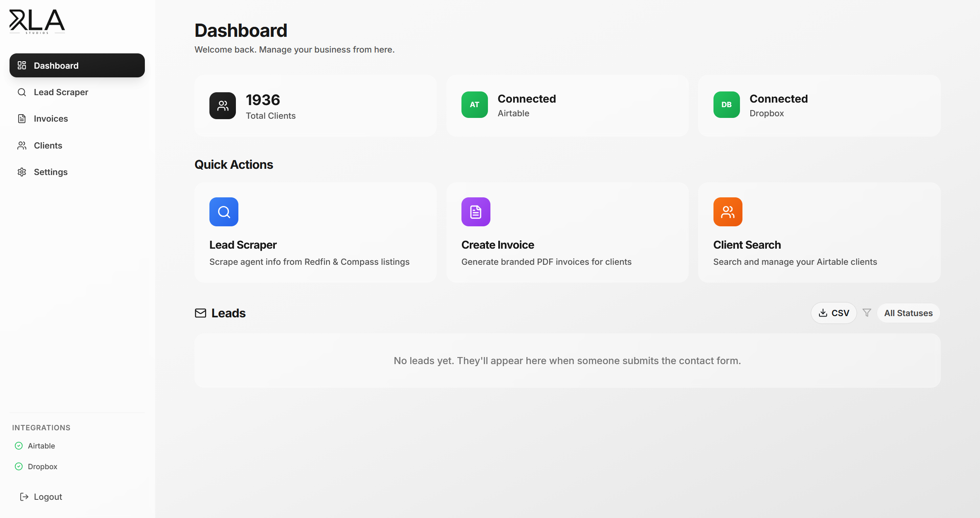Open Invoices from the sidebar

pos(50,119)
